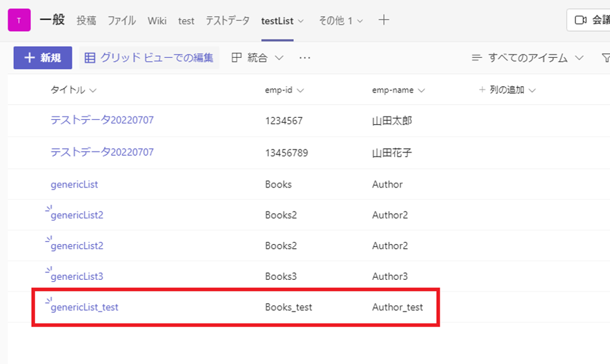
Task: Add a new tab with plus icon
Action: click(384, 21)
